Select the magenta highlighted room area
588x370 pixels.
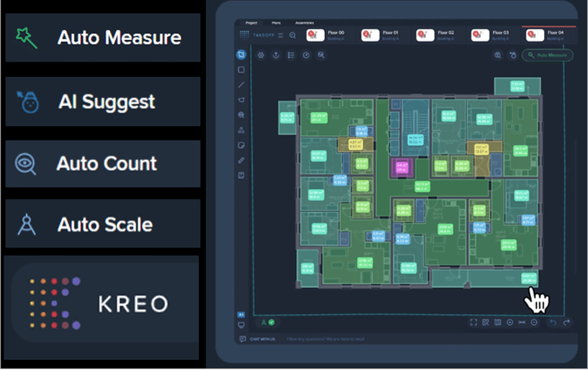[x=402, y=167]
